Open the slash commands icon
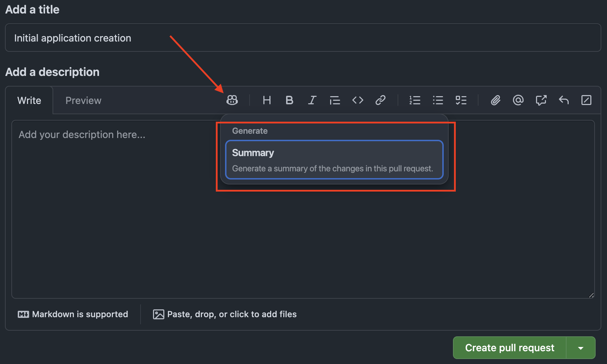Viewport: 607px width, 364px height. 586,100
